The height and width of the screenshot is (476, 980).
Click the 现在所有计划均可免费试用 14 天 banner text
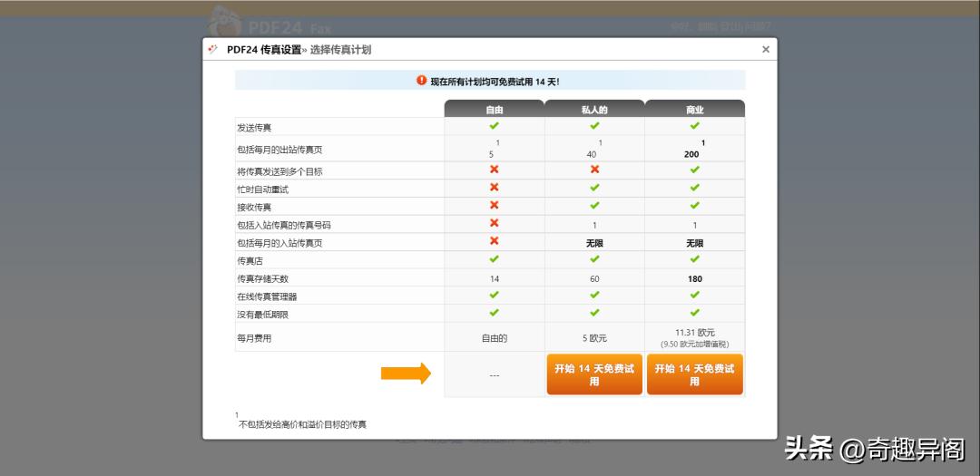(495, 82)
